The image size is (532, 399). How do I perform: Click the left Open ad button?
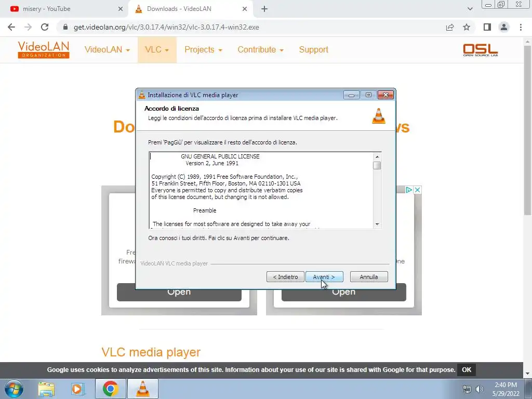tap(179, 295)
